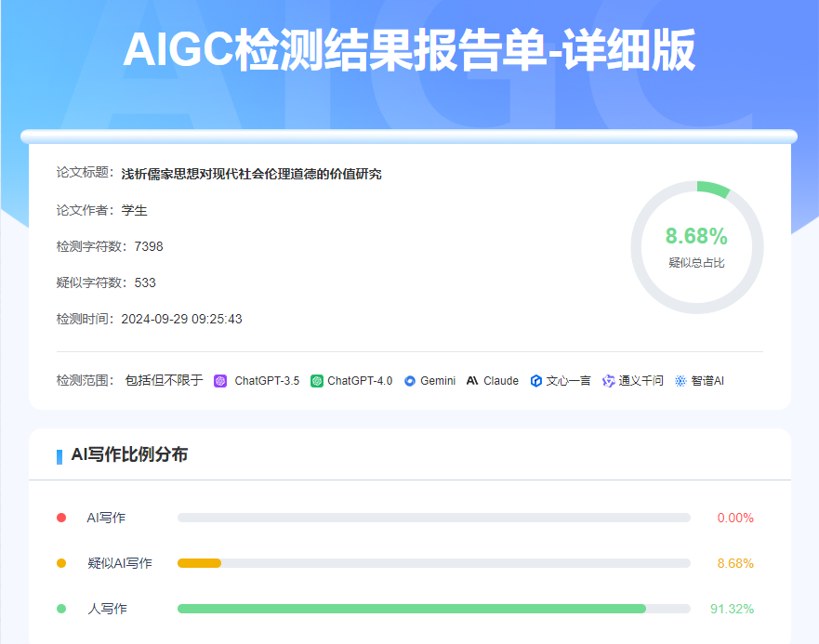Screen dimensions: 819x644
Task: Click the ChatGPT-3.5 label
Action: point(267,381)
